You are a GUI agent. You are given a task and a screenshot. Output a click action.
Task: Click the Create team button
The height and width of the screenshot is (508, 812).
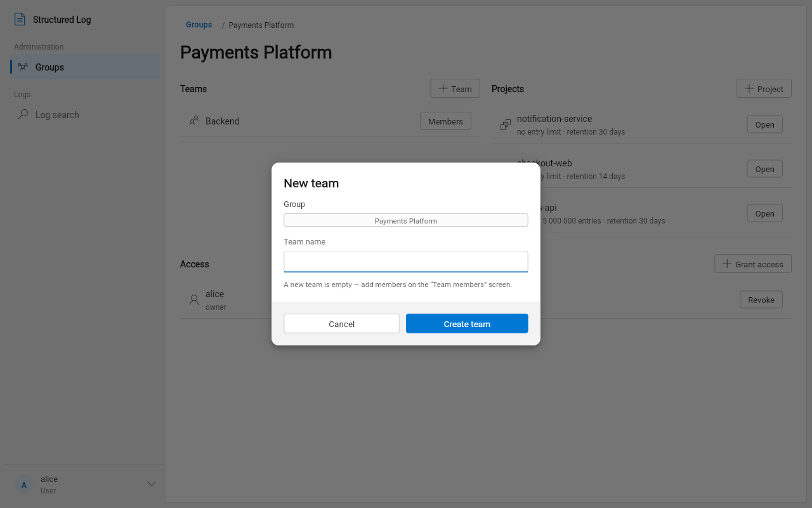click(x=467, y=323)
